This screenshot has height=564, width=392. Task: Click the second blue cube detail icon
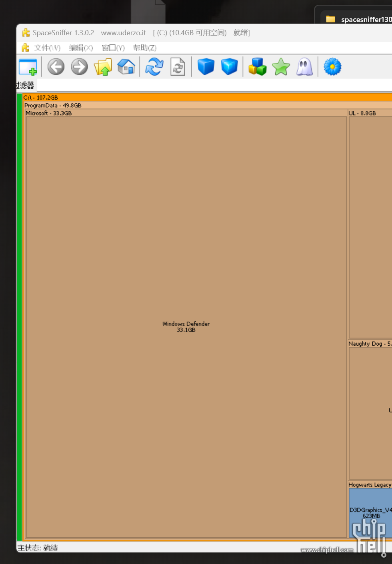point(230,66)
